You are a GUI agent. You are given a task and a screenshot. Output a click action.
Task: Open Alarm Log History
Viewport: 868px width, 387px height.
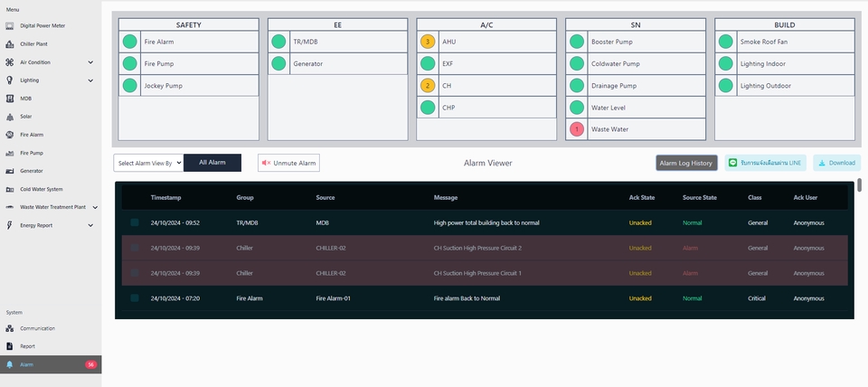686,164
